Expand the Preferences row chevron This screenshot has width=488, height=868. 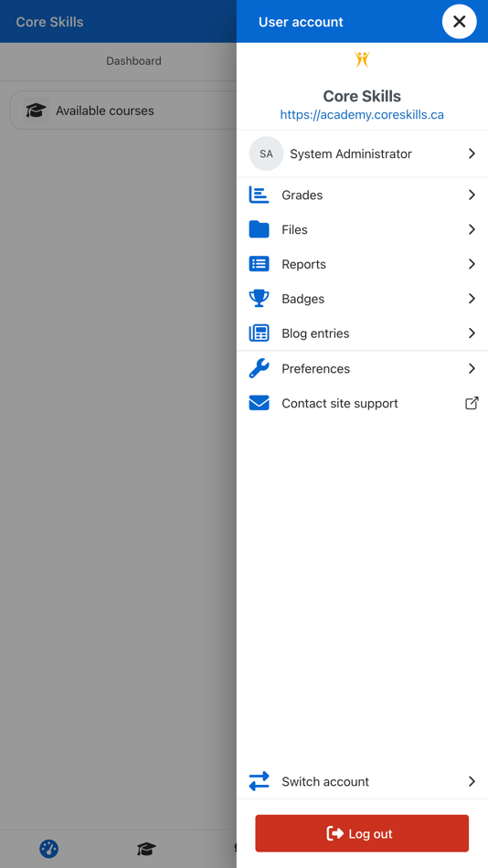pyautogui.click(x=472, y=368)
